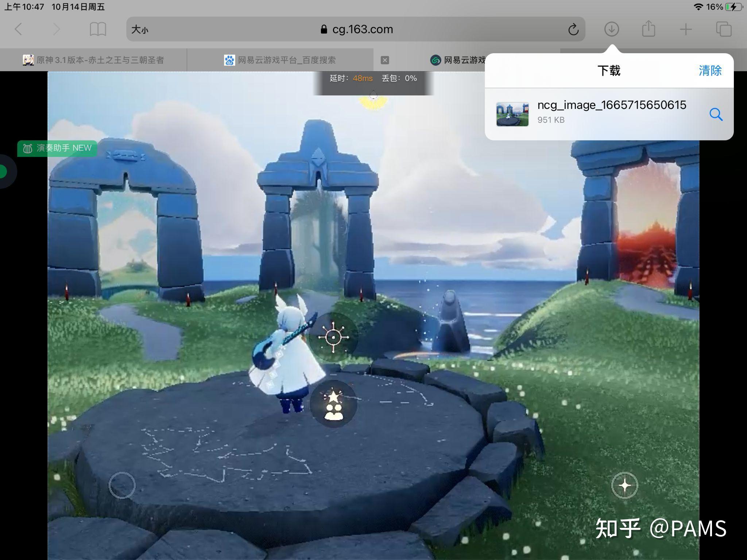747x560 pixels.
Task: Select the ncg_image_1665715650615 file name
Action: (612, 105)
